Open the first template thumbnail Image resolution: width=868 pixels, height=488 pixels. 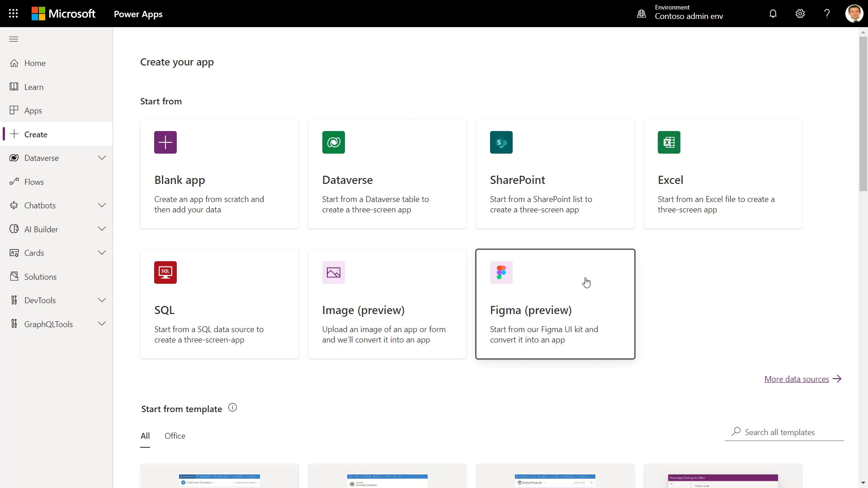point(219,476)
